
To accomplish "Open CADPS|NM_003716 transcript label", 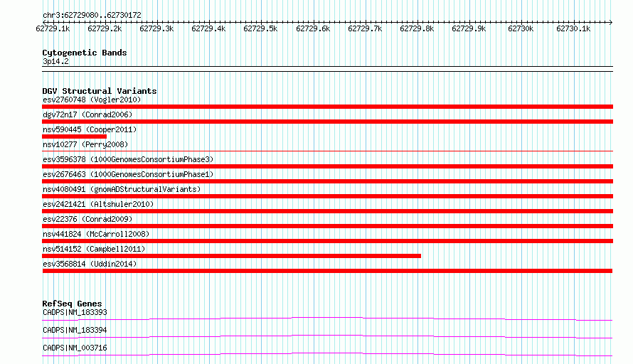I will point(75,348).
